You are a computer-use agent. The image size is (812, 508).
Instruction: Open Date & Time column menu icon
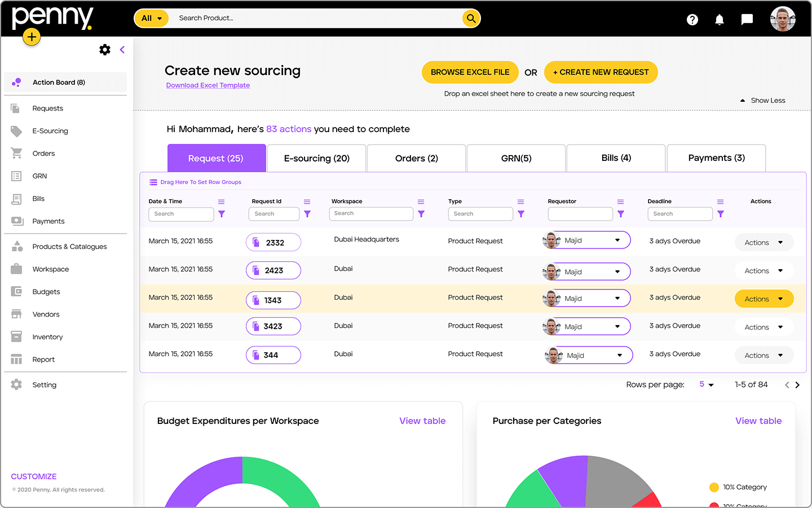(x=222, y=202)
